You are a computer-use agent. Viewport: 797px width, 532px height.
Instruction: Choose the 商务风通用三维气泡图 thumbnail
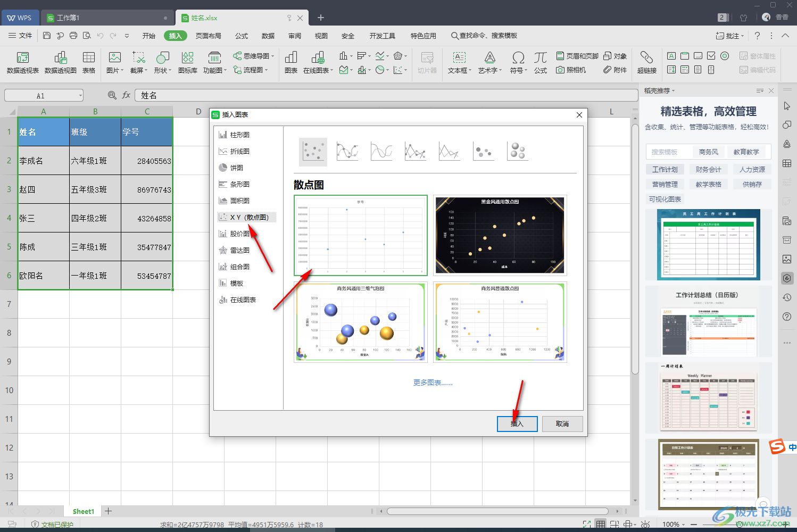361,322
